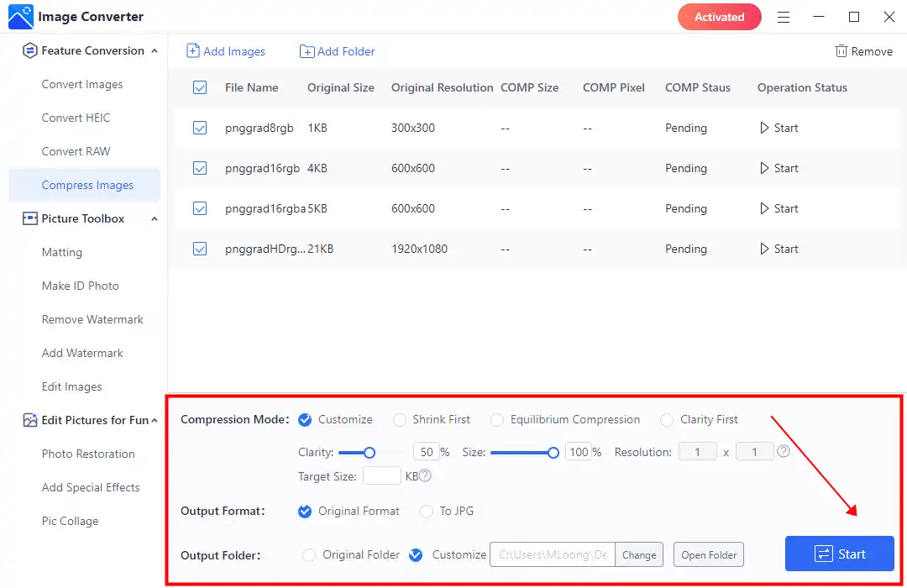907x588 pixels.
Task: Click the play icon for pnggradHDrg
Action: click(764, 249)
